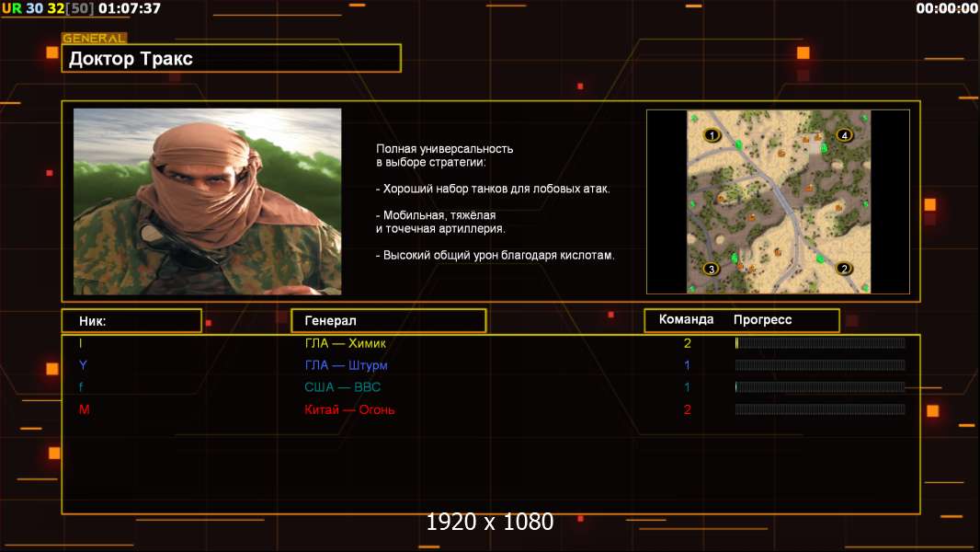The image size is (980, 552).
Task: Click the 01:07:37 clock in top-left overlay
Action: coord(129,8)
